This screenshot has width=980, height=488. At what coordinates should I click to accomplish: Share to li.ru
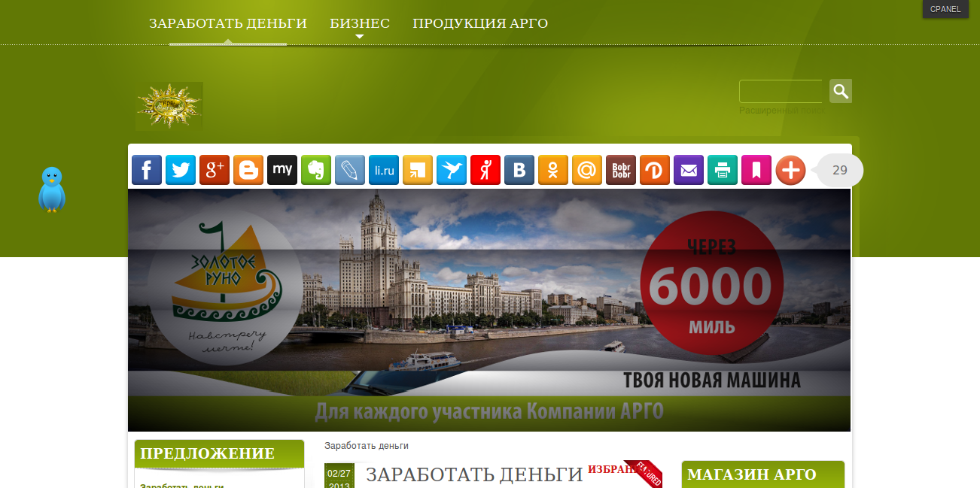(384, 170)
